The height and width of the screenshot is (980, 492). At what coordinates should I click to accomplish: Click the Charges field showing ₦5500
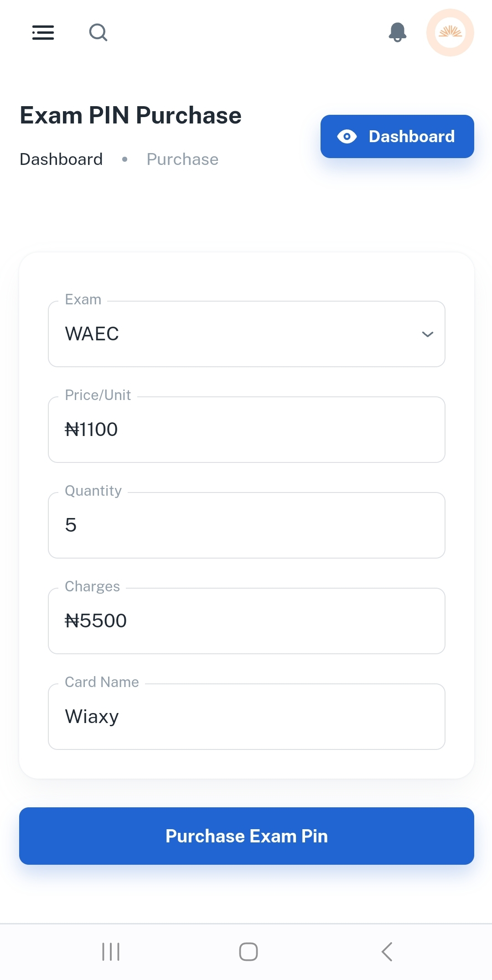point(246,621)
